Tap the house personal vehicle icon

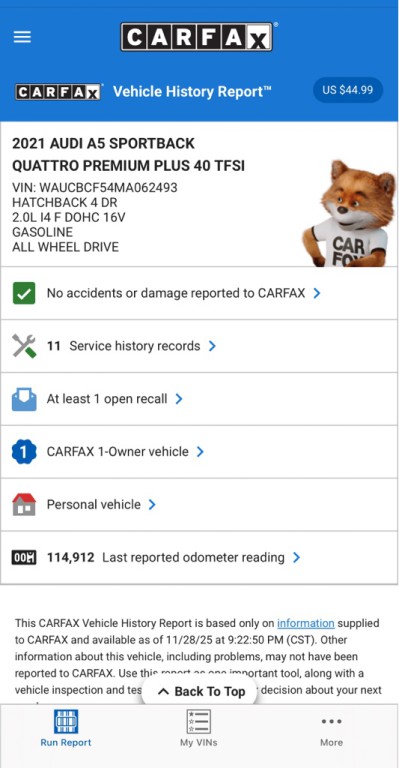[x=24, y=504]
